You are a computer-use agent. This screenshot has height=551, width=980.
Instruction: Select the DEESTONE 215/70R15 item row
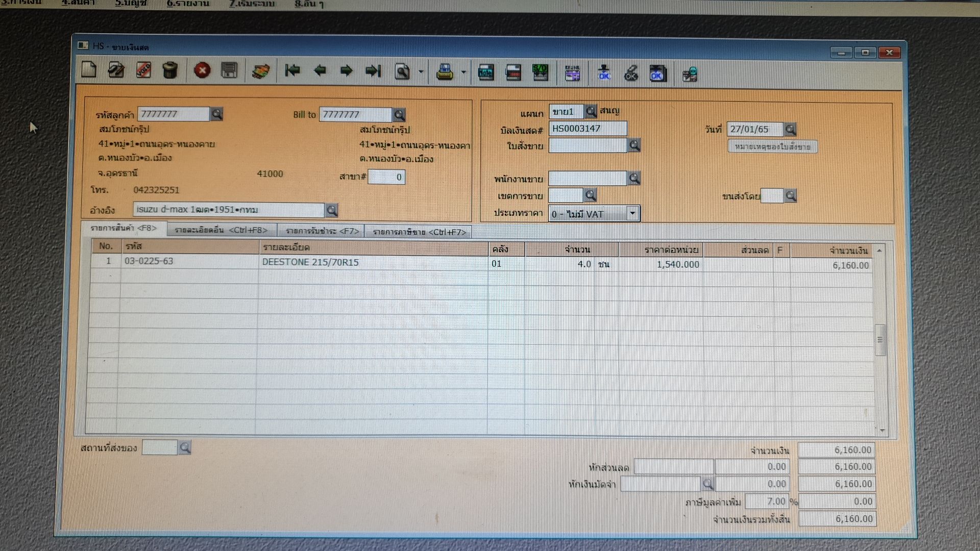click(310, 262)
